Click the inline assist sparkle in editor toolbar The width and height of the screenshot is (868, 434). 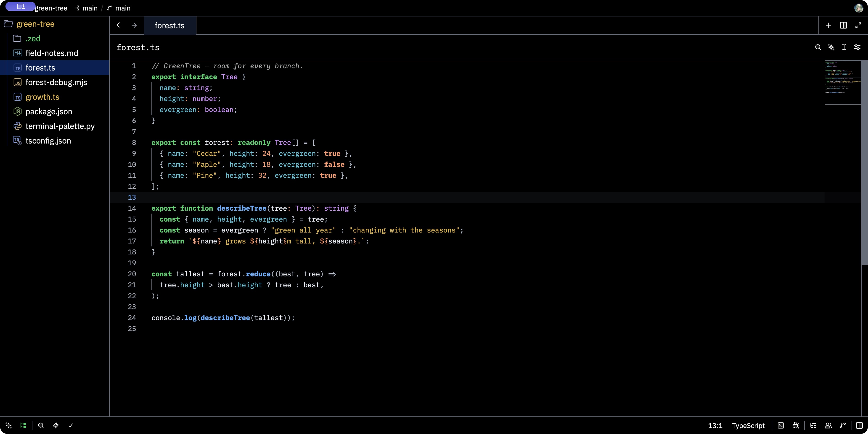831,47
